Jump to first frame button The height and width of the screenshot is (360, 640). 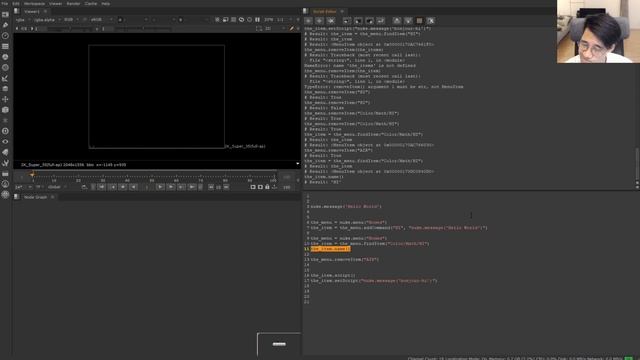point(102,187)
